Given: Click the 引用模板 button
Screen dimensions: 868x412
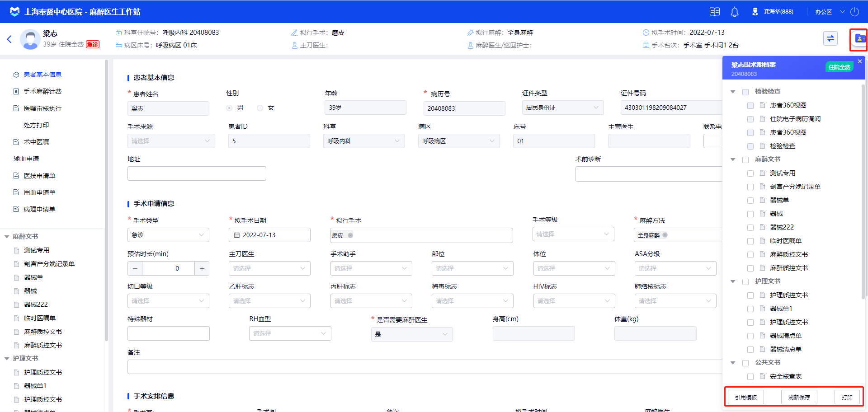Looking at the screenshot, I should (745, 397).
